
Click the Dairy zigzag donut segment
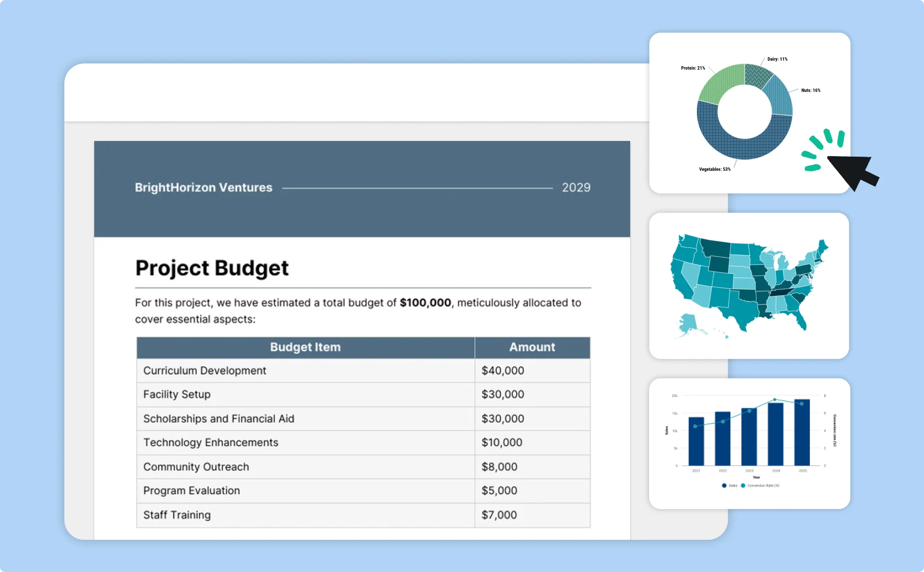[757, 75]
